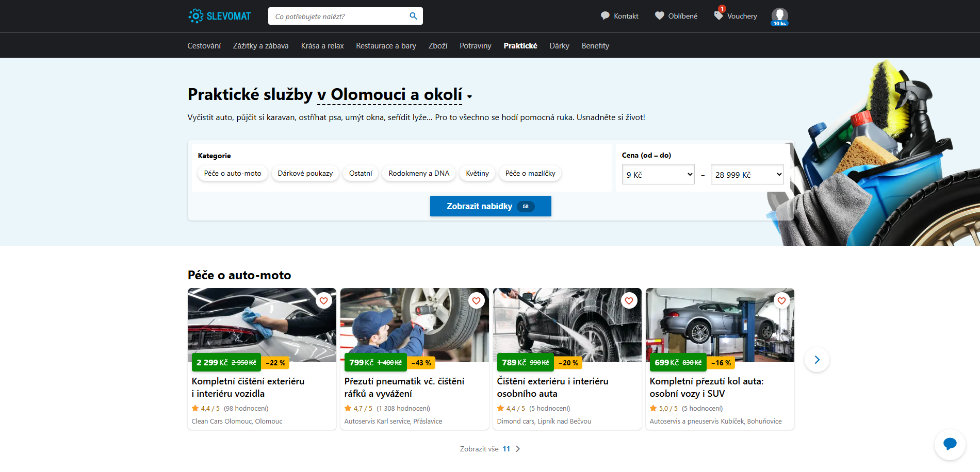
Task: Open the user profile avatar
Action: pyautogui.click(x=779, y=16)
